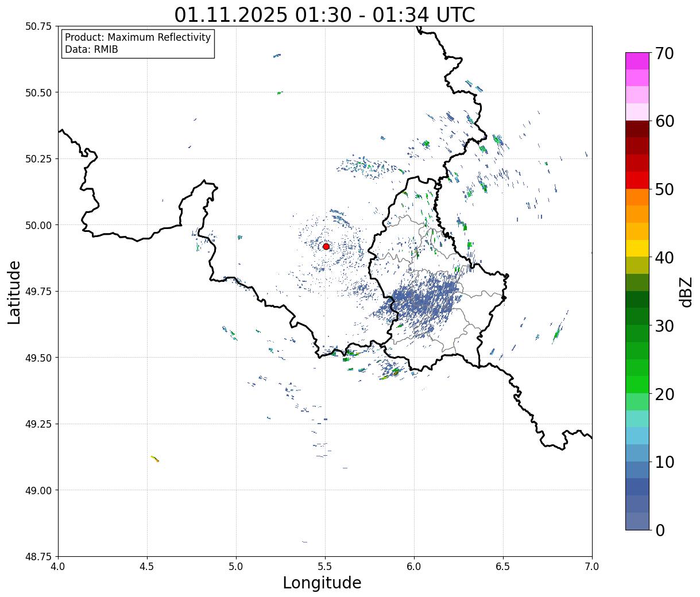The height and width of the screenshot is (597, 700).
Task: Click the magenta top colorbar swatch
Action: [637, 61]
